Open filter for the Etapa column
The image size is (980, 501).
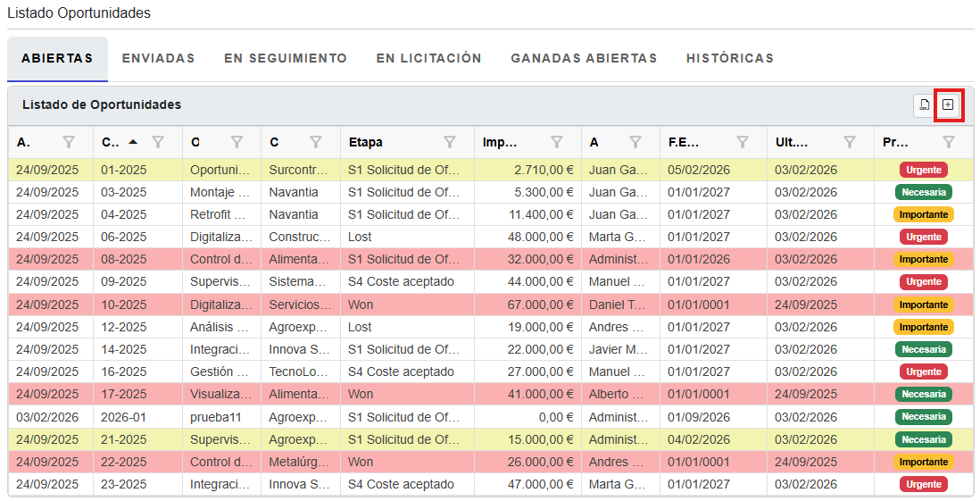coord(450,142)
